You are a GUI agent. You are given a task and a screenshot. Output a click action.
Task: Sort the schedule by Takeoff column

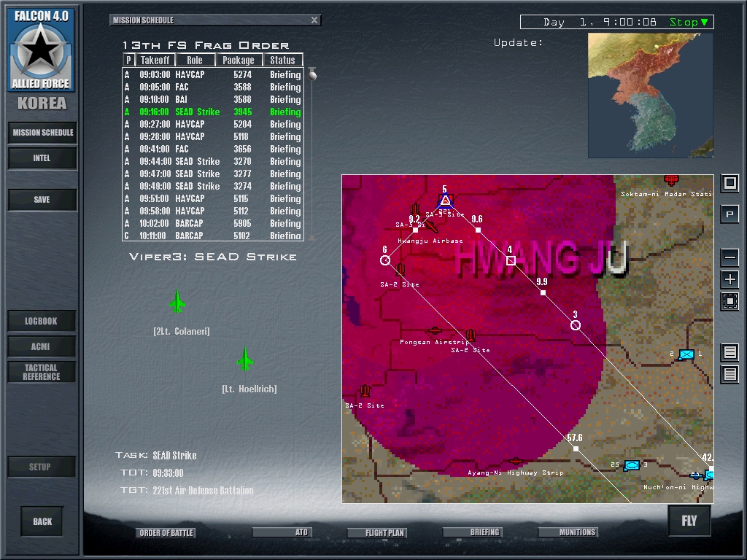[155, 61]
